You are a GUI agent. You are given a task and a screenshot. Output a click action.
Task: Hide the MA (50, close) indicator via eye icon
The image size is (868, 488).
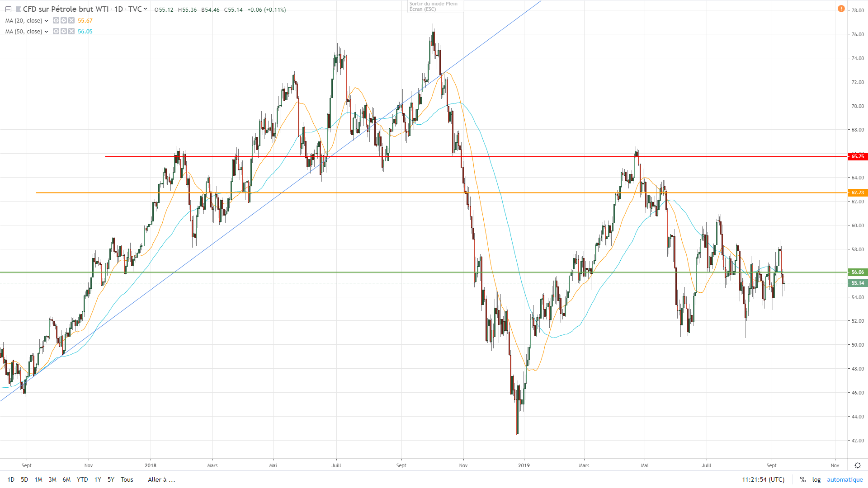pos(56,31)
